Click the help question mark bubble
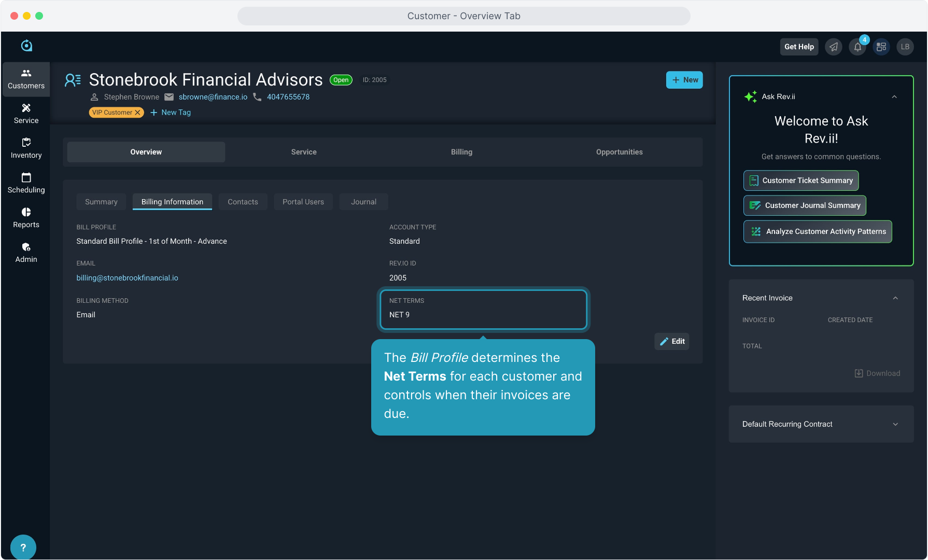 23,547
